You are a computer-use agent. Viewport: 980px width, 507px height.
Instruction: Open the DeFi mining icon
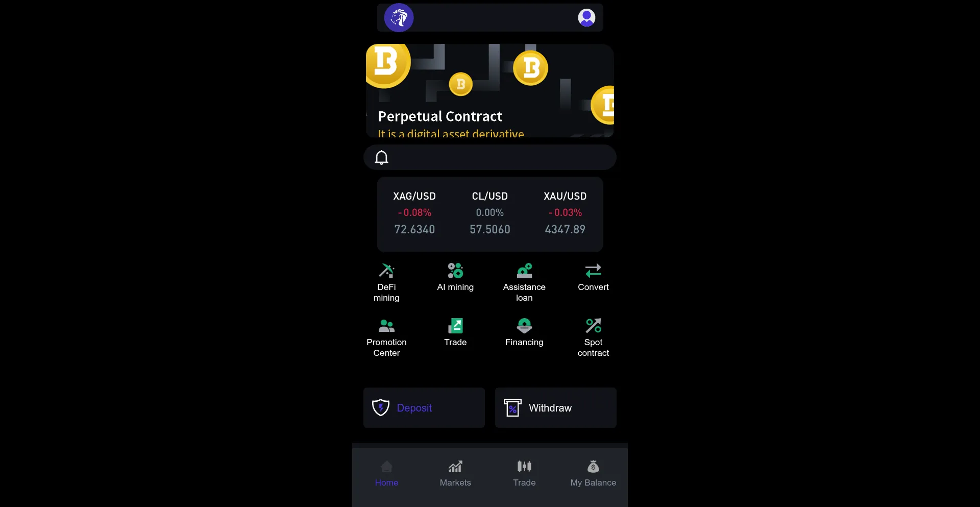pyautogui.click(x=386, y=271)
